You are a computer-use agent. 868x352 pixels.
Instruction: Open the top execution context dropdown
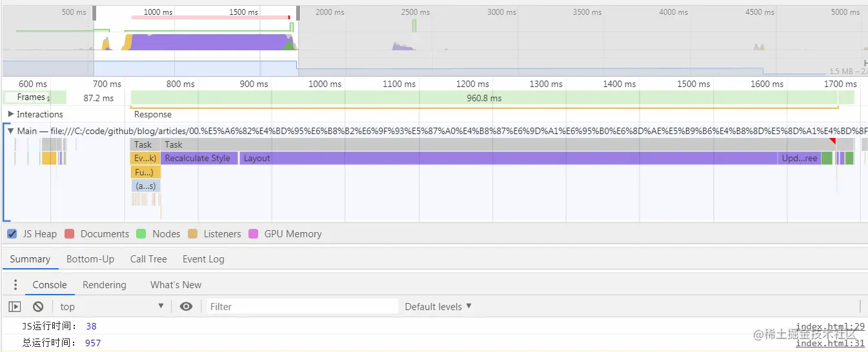112,307
